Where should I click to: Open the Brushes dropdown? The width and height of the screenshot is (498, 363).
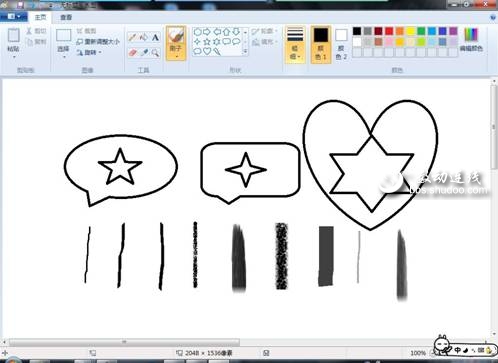[176, 43]
